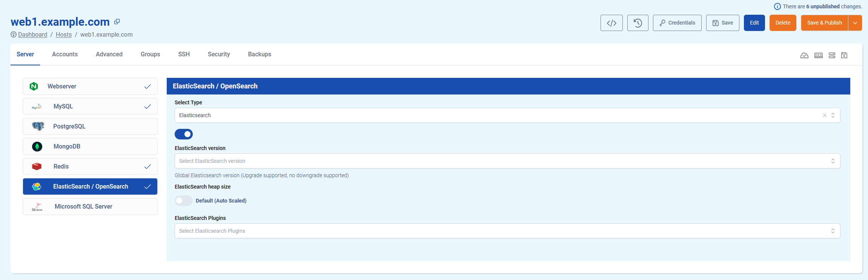Click the MySQL enabled checkmark

147,107
